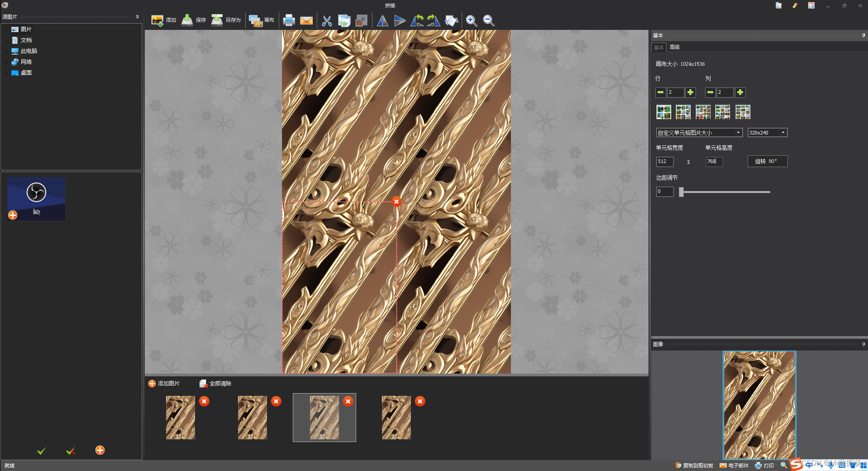Remove the selected canvas cell via red X
This screenshot has height=471, width=868.
pos(396,202)
